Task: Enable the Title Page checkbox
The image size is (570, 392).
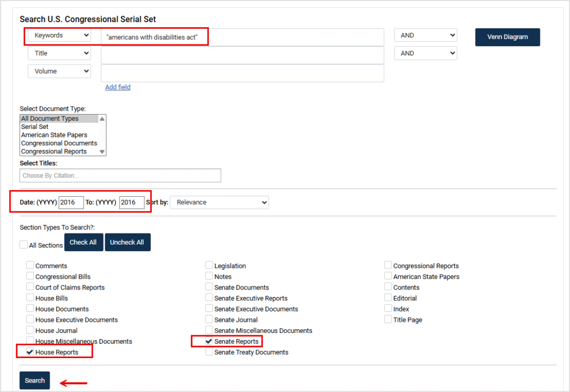Action: [388, 320]
